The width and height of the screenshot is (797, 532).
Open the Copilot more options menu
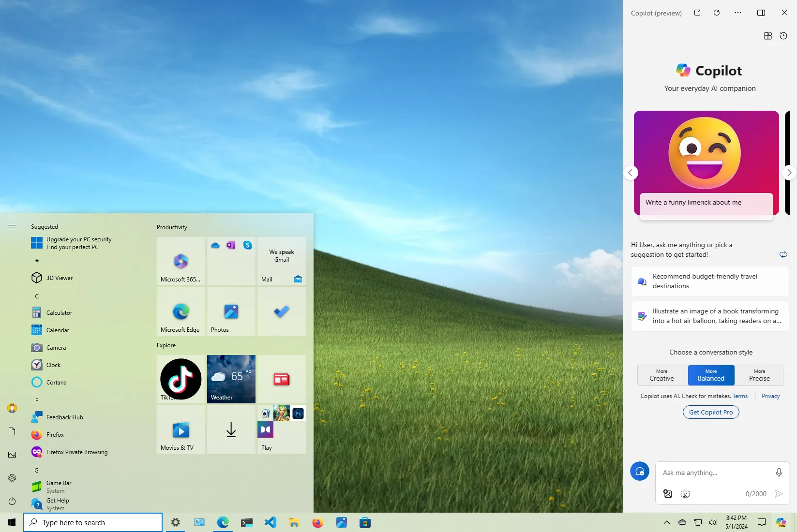pos(737,13)
